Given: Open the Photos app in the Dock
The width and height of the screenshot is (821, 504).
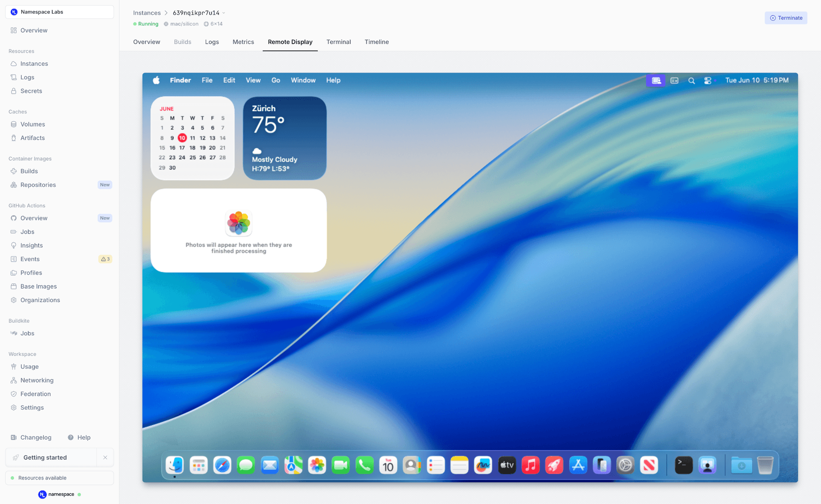Looking at the screenshot, I should coord(317,465).
